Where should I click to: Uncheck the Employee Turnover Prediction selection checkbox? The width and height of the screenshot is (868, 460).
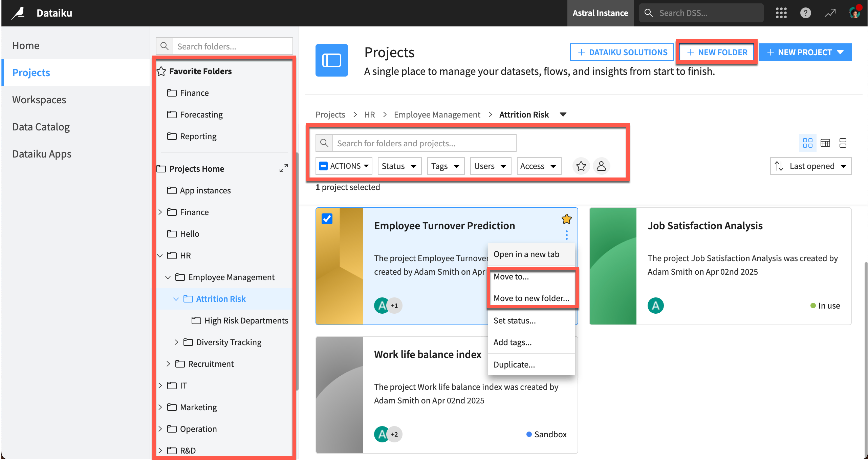(x=327, y=219)
